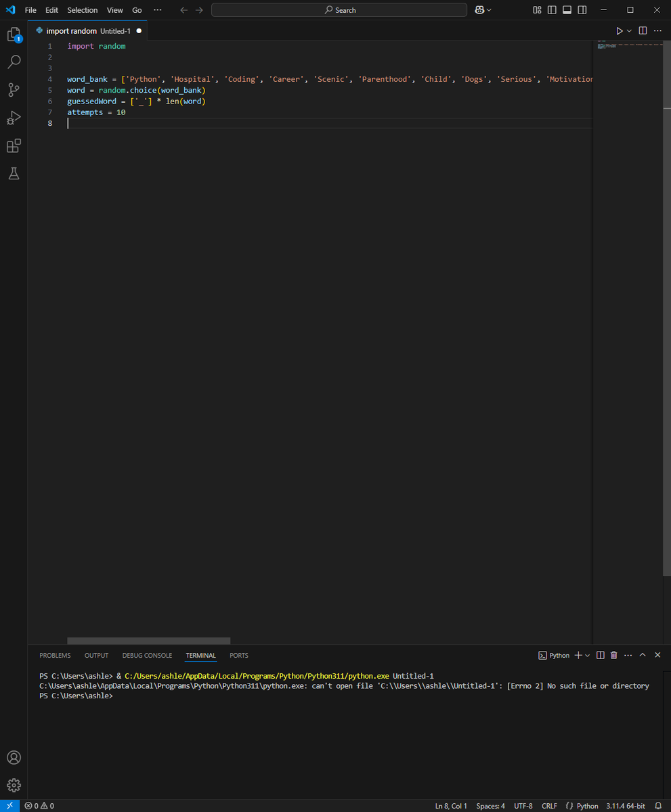Go forward with the right arrow

point(199,10)
